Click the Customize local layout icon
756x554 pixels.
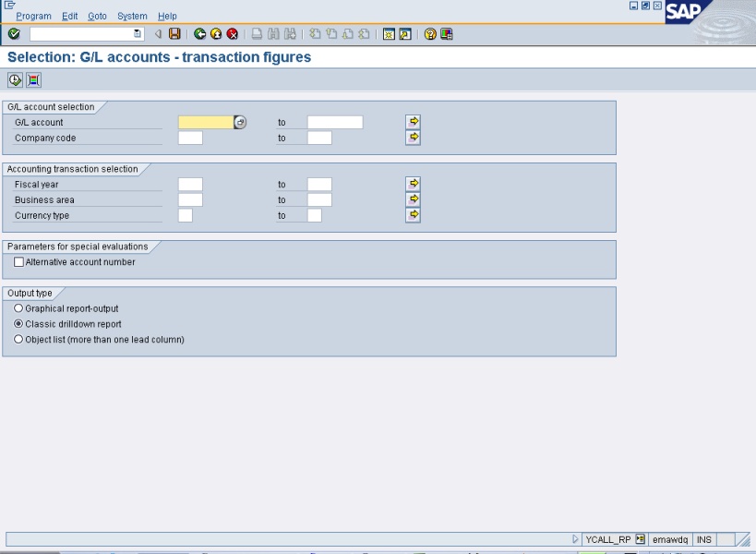pyautogui.click(x=447, y=35)
